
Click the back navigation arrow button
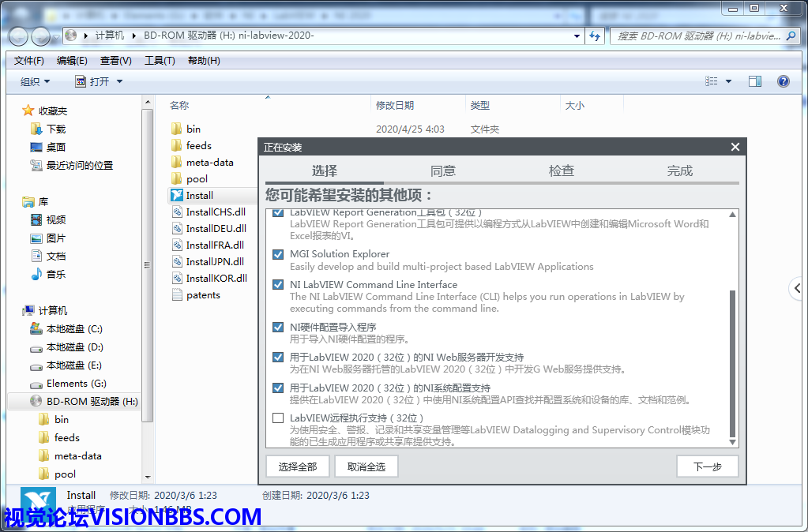(18, 36)
